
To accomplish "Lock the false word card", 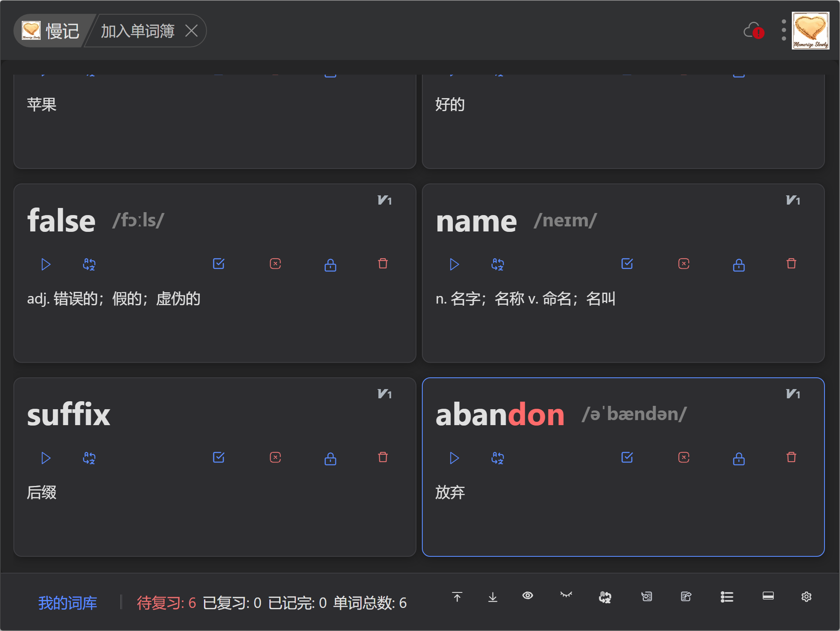I will coord(331,265).
